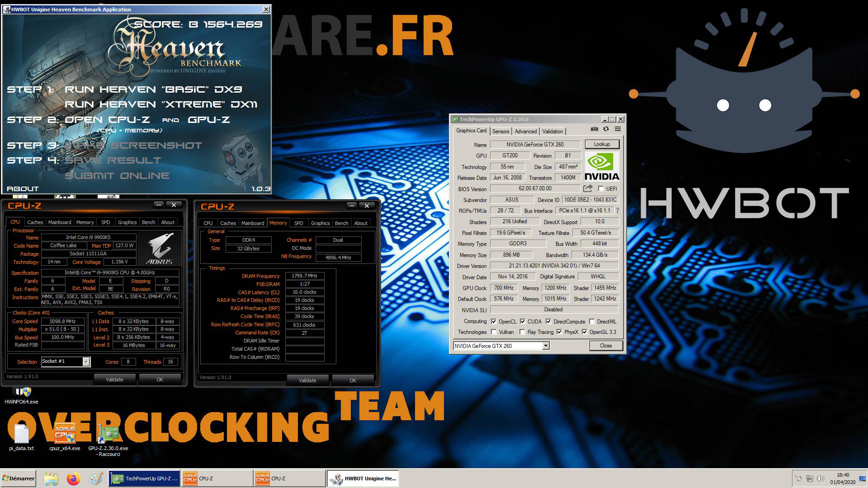The image size is (868, 488).
Task: Toggle the UEFI checkbox
Action: (601, 188)
